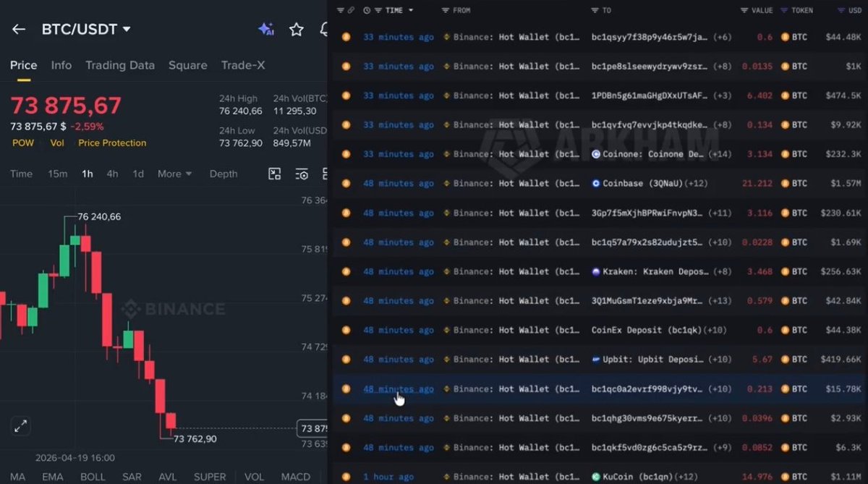Select the 15m chart interval
The image size is (868, 484).
pos(58,174)
